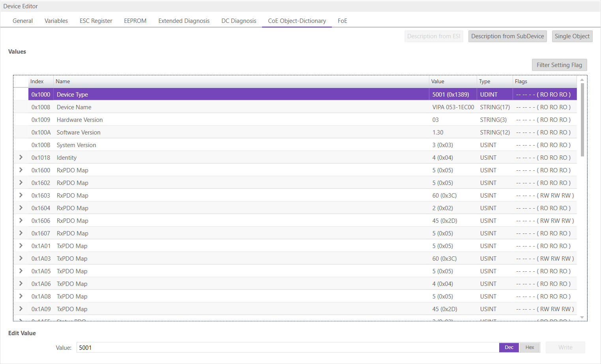Image resolution: width=601 pixels, height=364 pixels.
Task: Expand the 0x1600 RxPDO Map row
Action: tap(21, 170)
